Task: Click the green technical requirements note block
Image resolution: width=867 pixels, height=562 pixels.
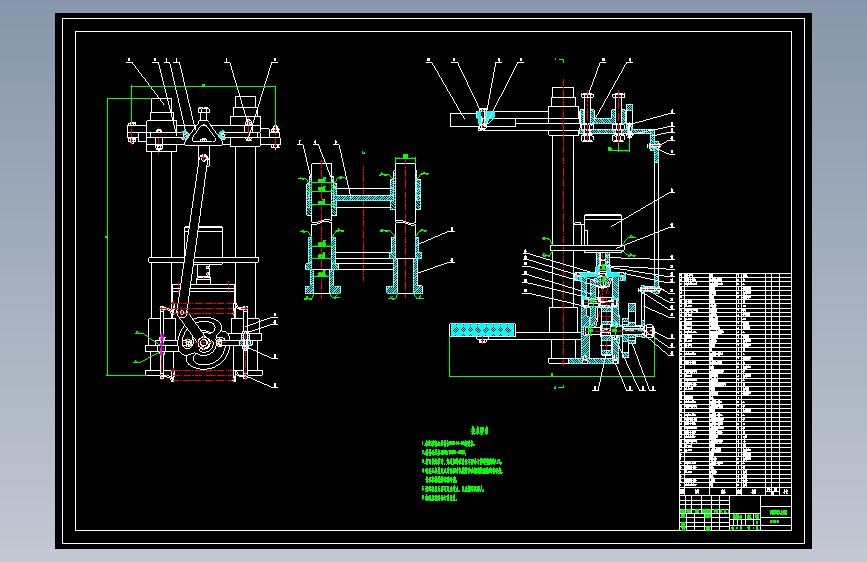Action: tap(462, 465)
